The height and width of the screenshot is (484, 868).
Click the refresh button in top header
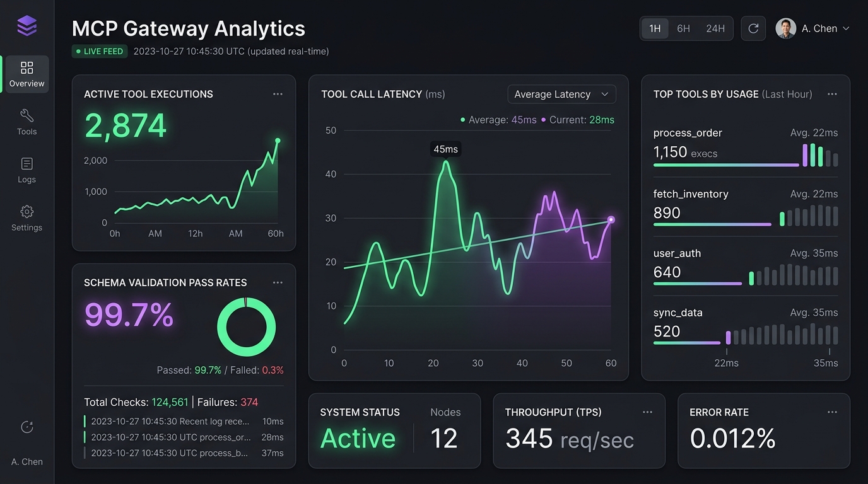tap(753, 28)
